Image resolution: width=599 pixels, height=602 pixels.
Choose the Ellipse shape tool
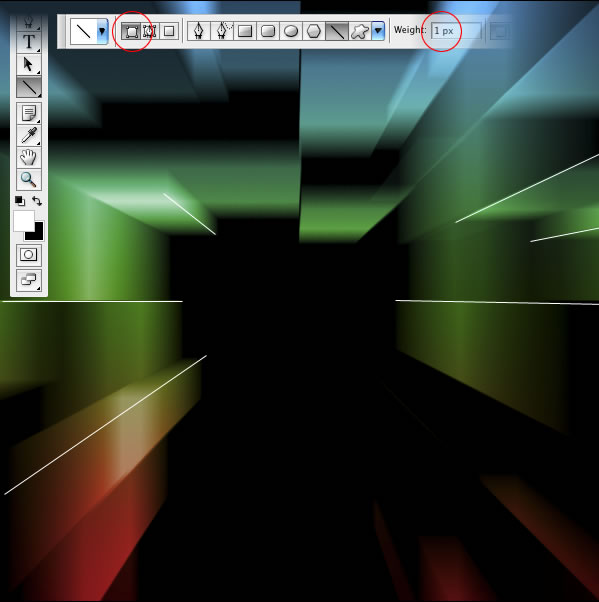pyautogui.click(x=291, y=31)
